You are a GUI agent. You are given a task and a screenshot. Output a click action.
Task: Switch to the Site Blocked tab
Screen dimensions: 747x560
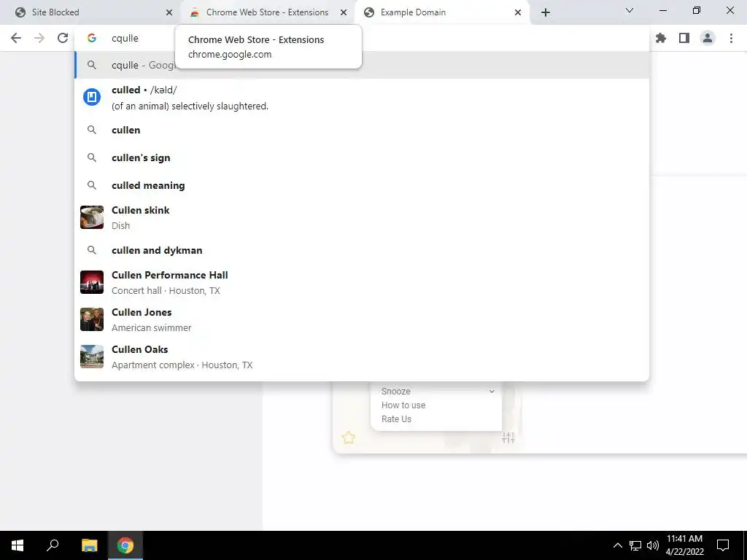point(90,12)
